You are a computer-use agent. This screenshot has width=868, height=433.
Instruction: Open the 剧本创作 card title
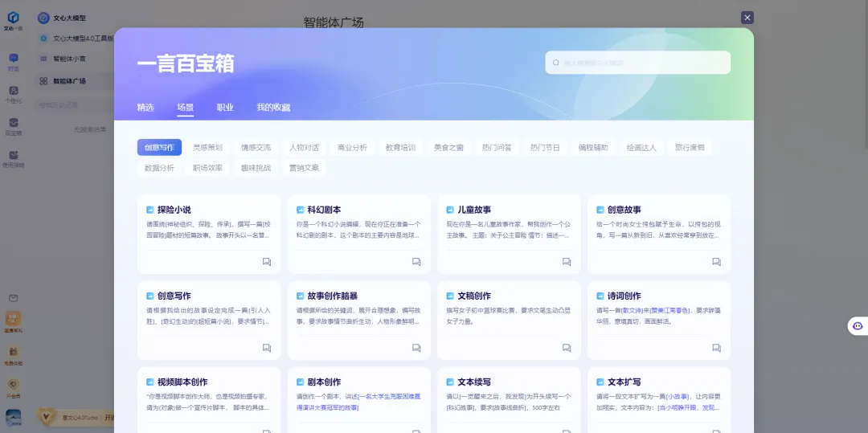pos(324,382)
